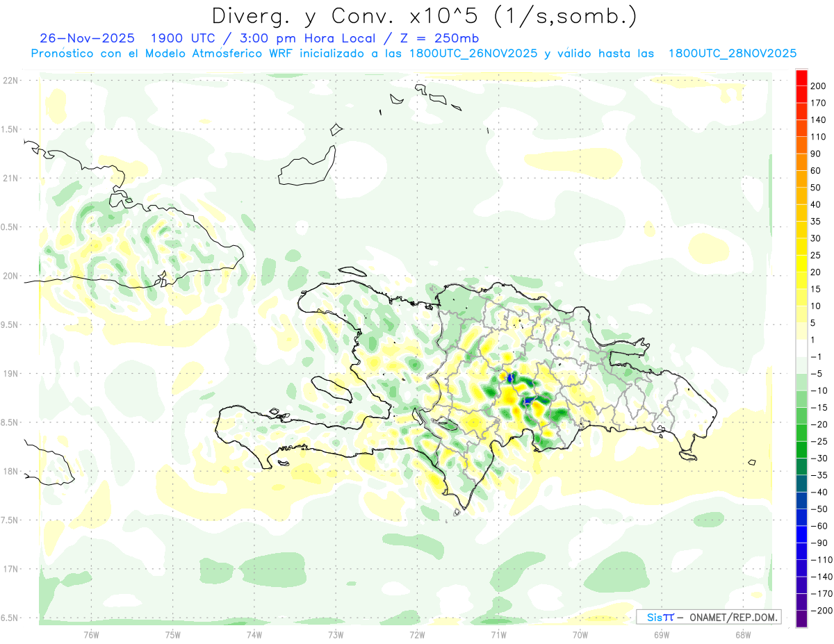Screen dimensions: 834x644
Task: Click the dark purple swatch ending the color scale
Action: tap(801, 618)
